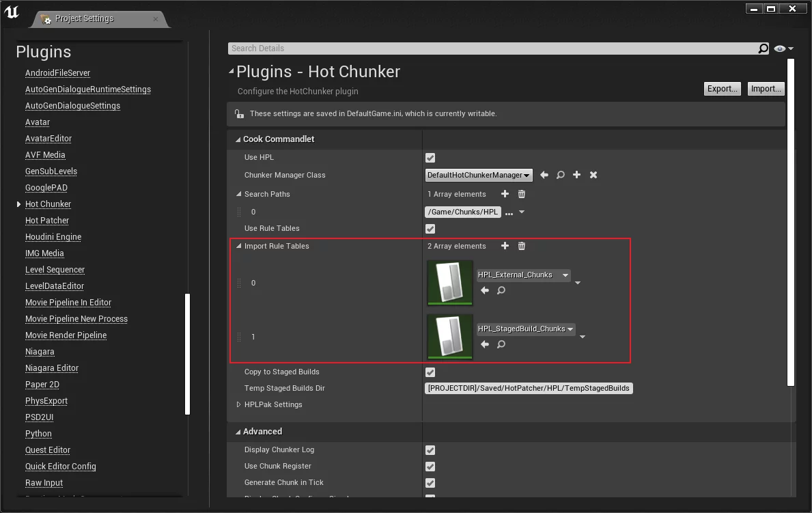Browse to HPL_StagedBuild_Chunks asset with magnifier
812x513 pixels.
501,344
